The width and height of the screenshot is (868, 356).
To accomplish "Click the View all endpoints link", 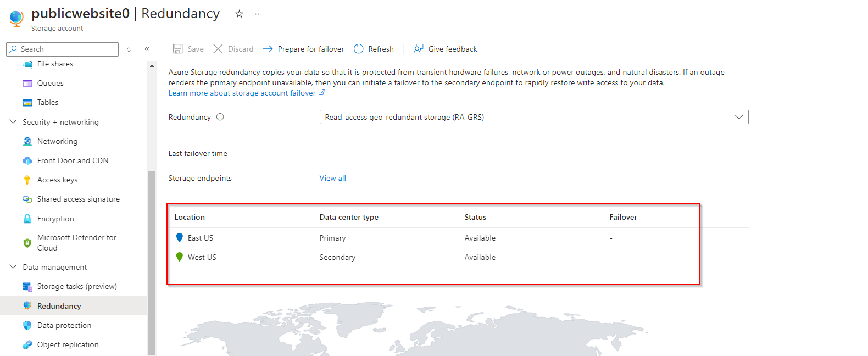I will pos(333,178).
